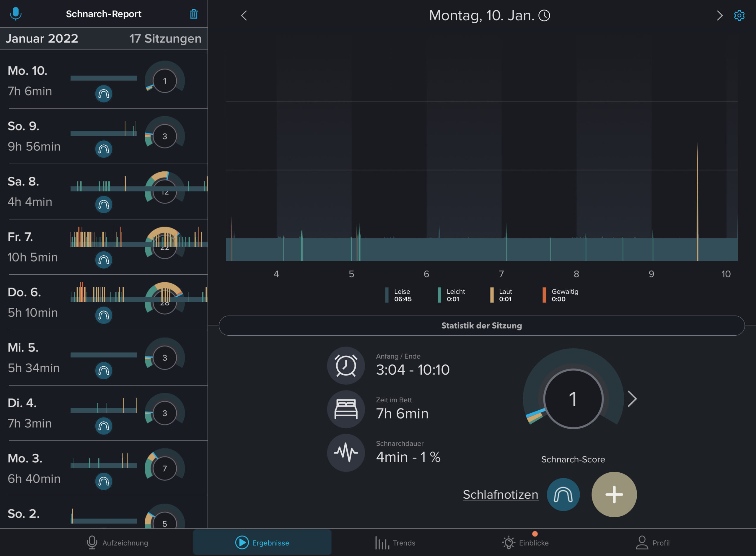Click the Statistik der Sitzung bar
This screenshot has height=556, width=756.
pyautogui.click(x=481, y=326)
